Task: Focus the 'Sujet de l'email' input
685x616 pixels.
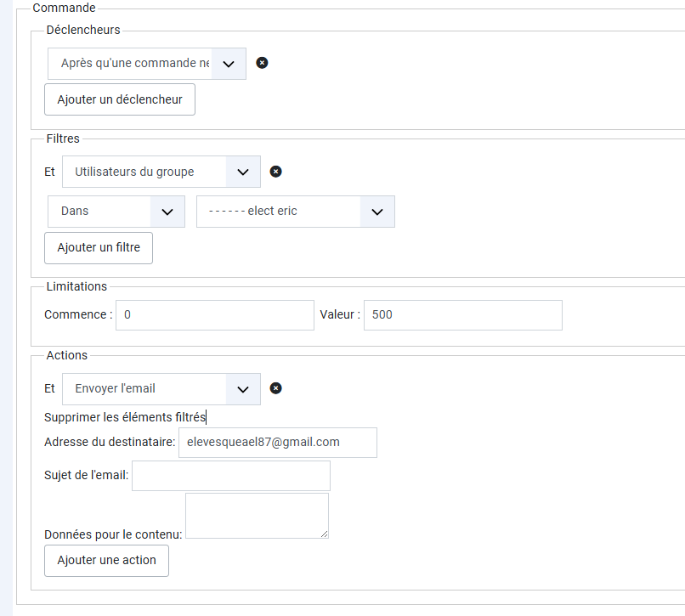Action: point(230,475)
